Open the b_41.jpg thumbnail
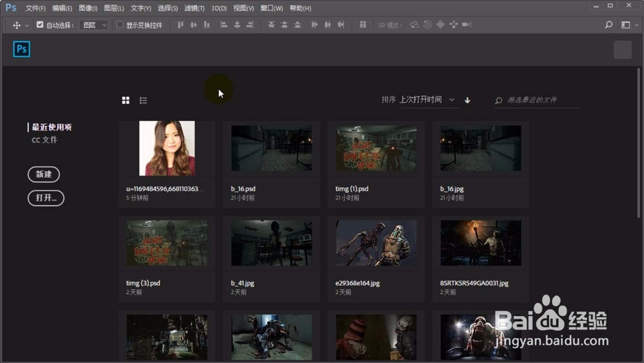Image resolution: width=644 pixels, height=363 pixels. tap(272, 243)
